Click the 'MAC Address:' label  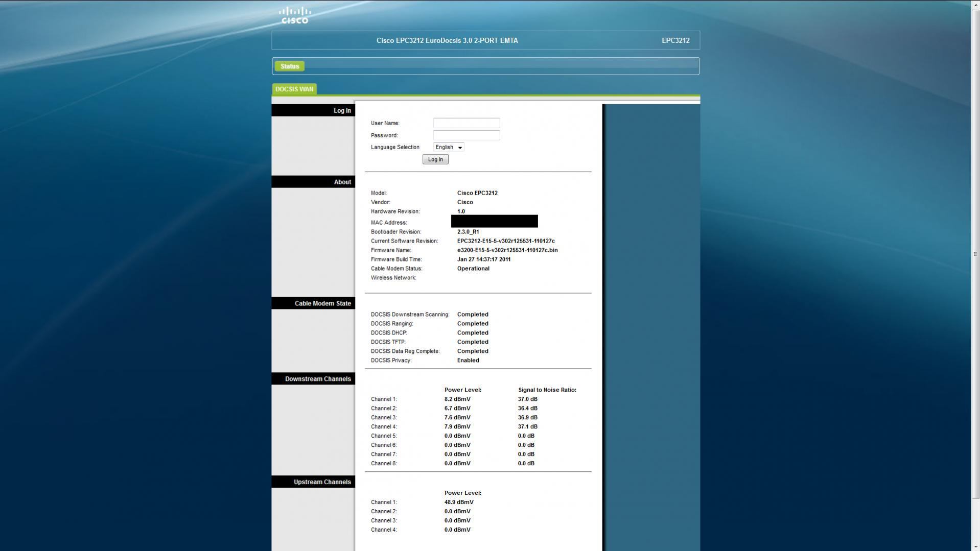pyautogui.click(x=389, y=223)
